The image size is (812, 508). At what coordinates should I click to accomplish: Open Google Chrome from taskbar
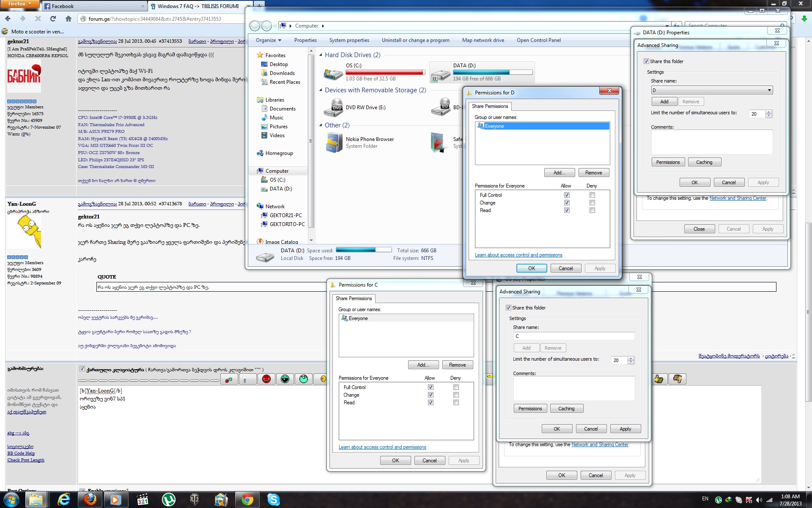247,500
